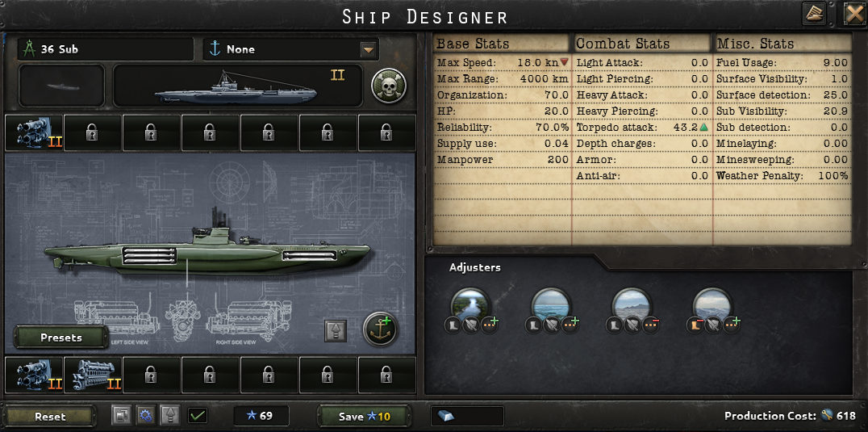The height and width of the screenshot is (432, 868).
Task: Click the river terrain adjuster icon
Action: (470, 304)
